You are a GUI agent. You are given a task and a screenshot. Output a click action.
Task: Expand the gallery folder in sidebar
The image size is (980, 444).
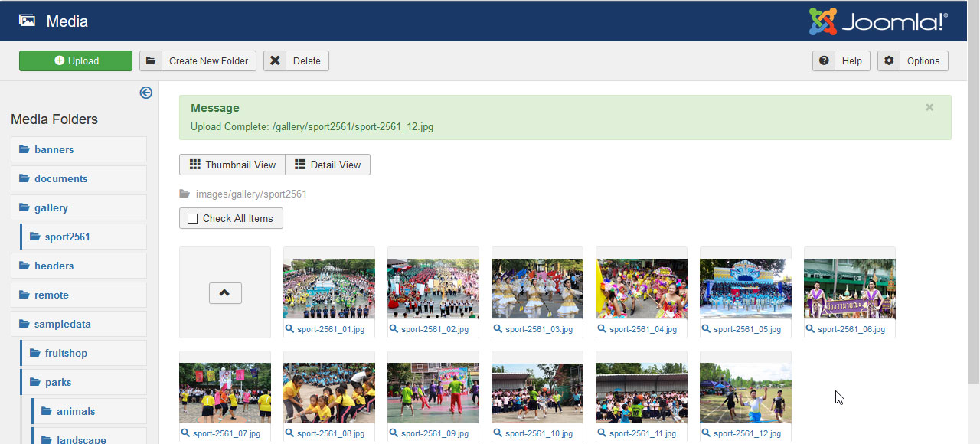point(51,207)
